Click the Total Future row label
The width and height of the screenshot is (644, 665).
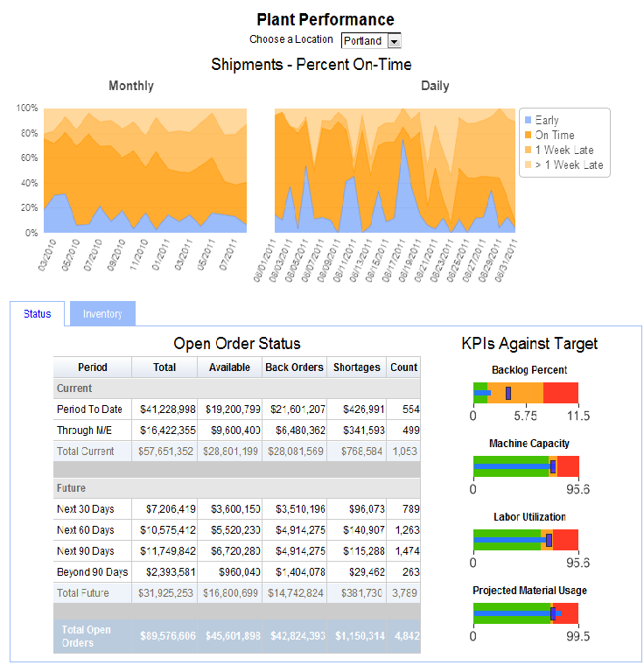tap(83, 593)
